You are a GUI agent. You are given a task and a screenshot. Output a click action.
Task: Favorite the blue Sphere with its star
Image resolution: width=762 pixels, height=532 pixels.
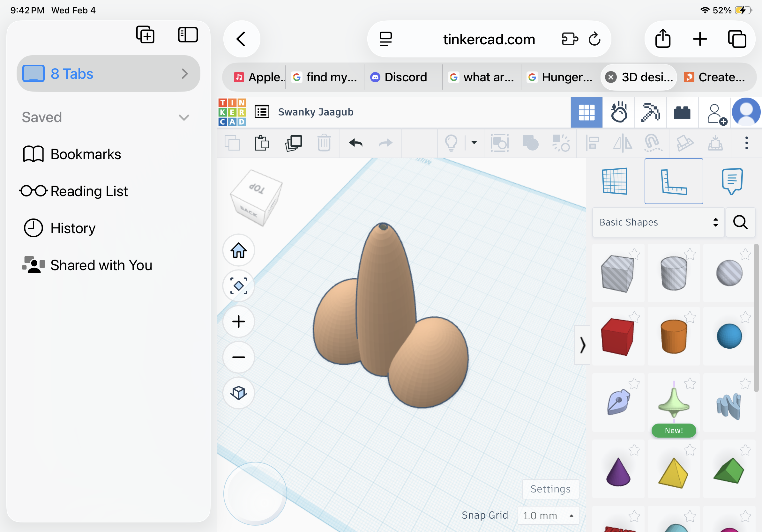(745, 317)
